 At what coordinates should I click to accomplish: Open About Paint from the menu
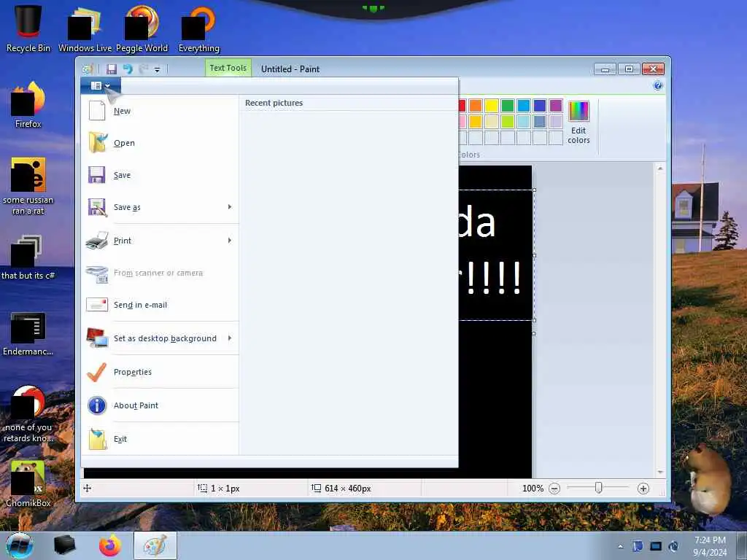click(x=160, y=405)
